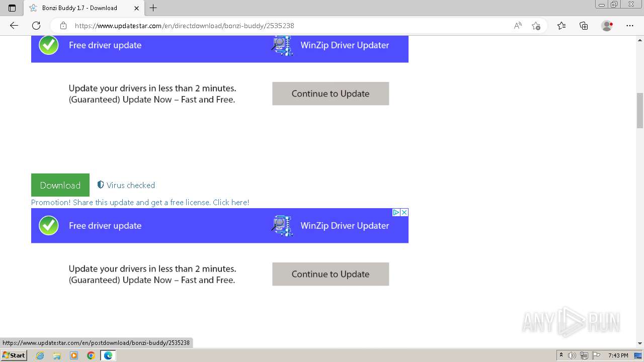Open the volume control in tray
Viewport: 644px width, 362px height.
coord(572,355)
